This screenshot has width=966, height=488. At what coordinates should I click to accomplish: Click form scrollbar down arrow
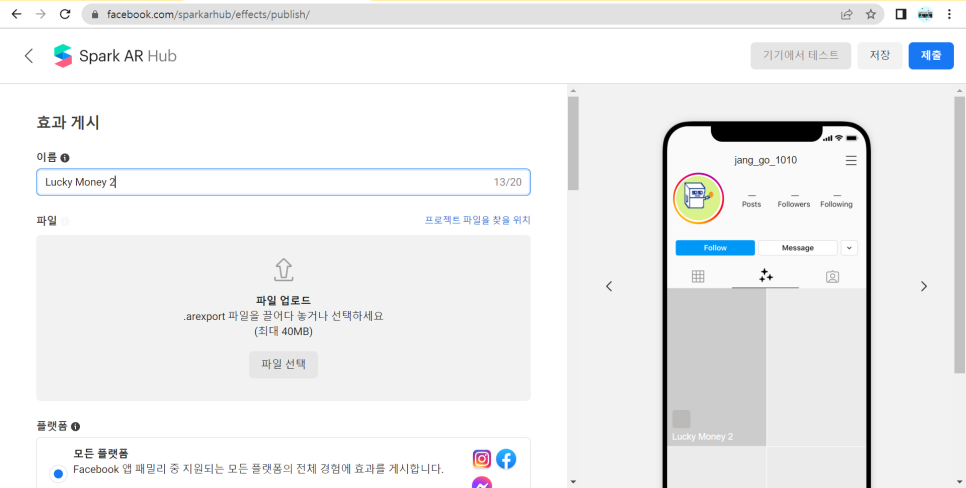pos(574,482)
